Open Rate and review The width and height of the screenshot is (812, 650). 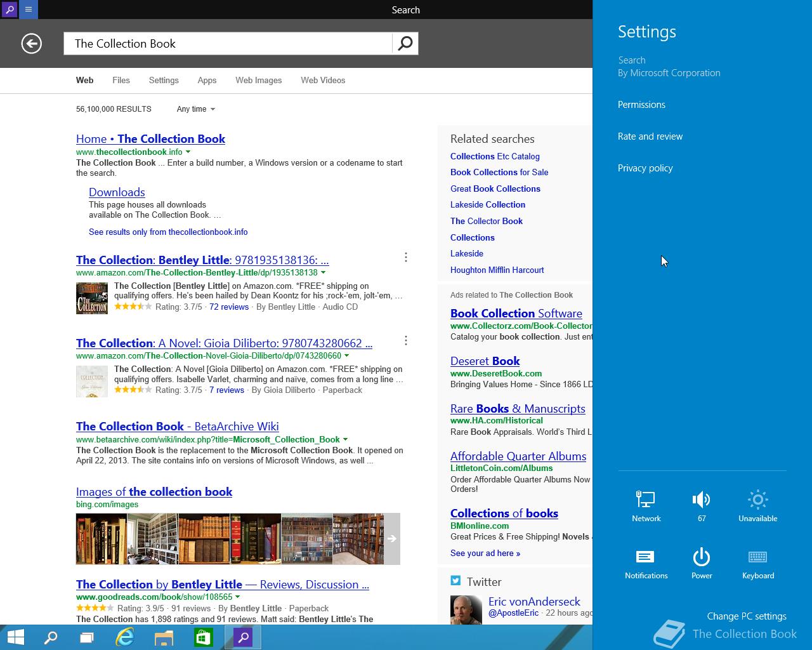click(650, 136)
